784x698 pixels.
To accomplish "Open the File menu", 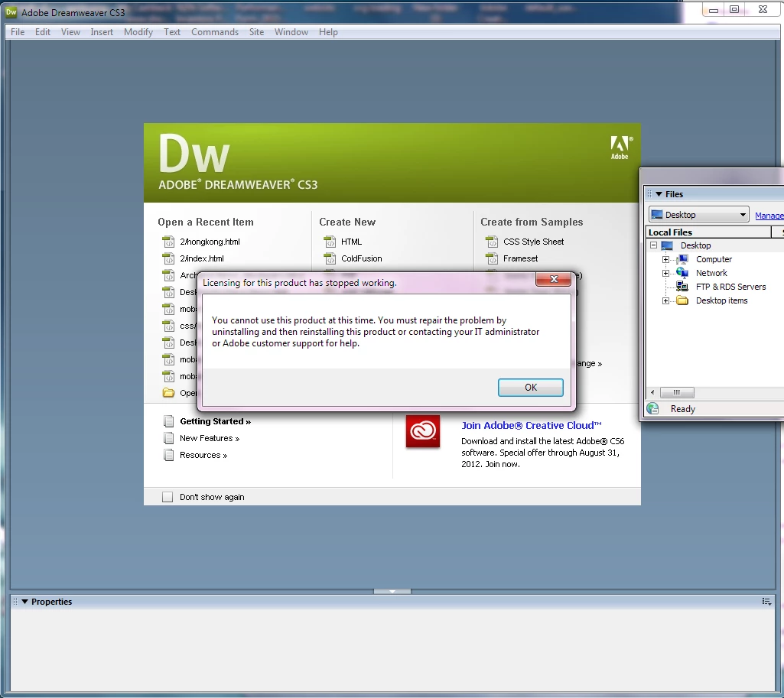I will [x=18, y=32].
